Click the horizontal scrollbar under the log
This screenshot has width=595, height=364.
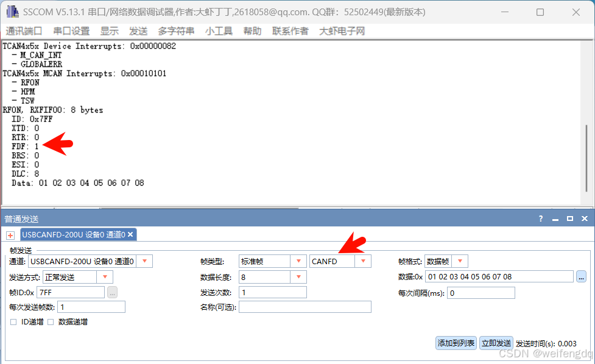click(x=199, y=208)
